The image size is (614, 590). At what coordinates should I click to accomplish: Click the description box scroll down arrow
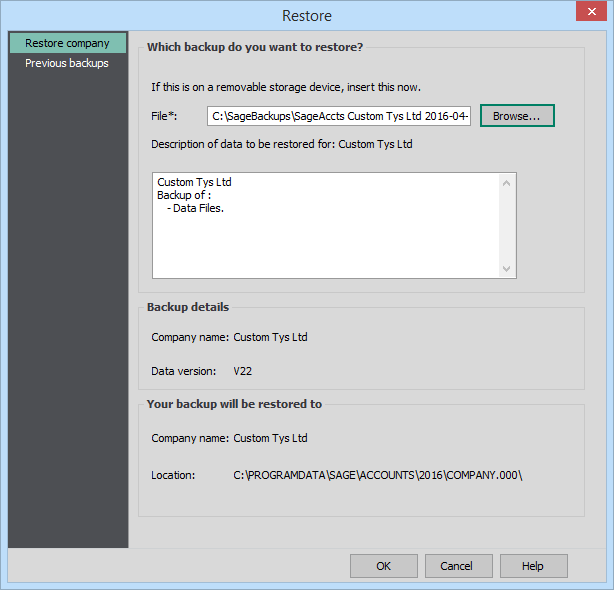(x=506, y=269)
